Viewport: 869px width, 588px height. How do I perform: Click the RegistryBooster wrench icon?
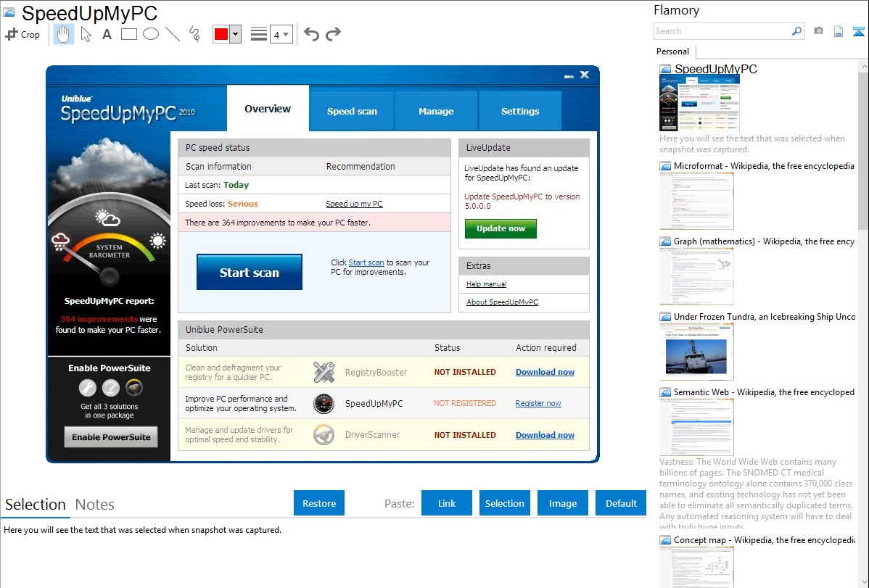point(324,372)
